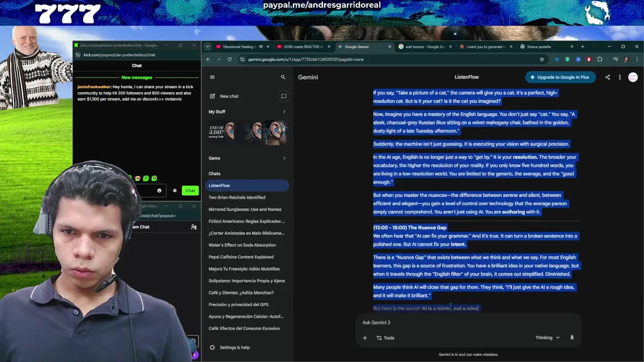Click the jamiufrankwalker username in Kick chat

click(x=94, y=87)
